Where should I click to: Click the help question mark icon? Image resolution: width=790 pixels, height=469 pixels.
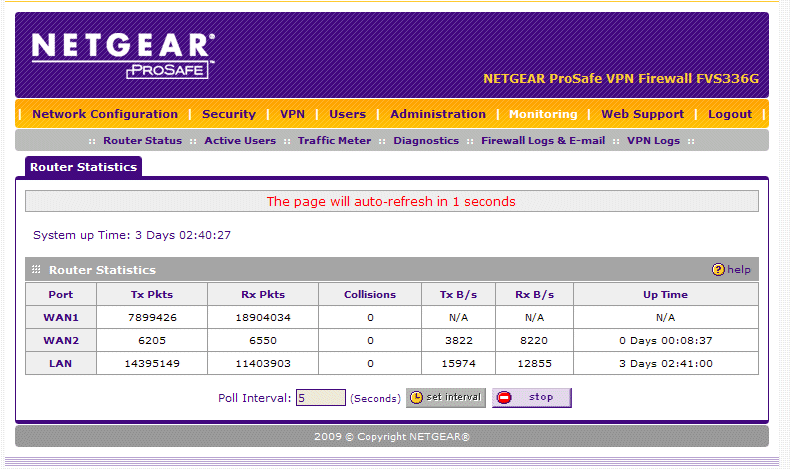pyautogui.click(x=717, y=270)
